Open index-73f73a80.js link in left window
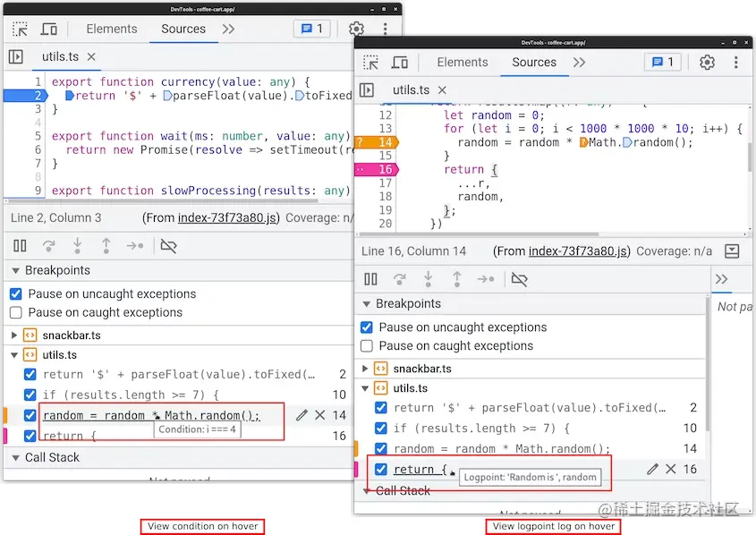 point(227,218)
